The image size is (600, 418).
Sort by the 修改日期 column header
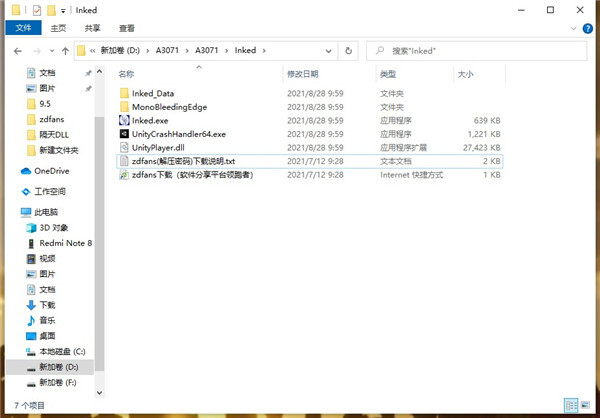pyautogui.click(x=303, y=74)
